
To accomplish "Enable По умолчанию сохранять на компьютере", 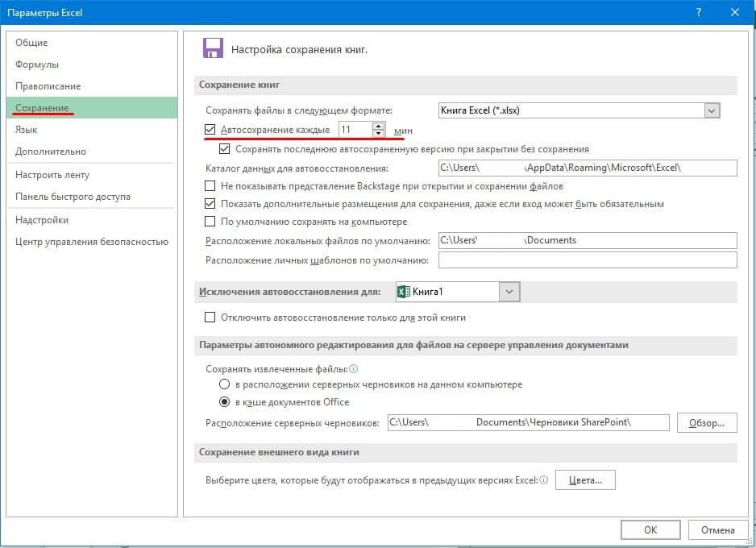I will pyautogui.click(x=210, y=222).
